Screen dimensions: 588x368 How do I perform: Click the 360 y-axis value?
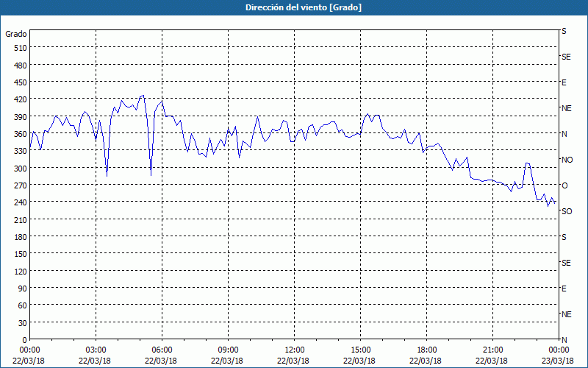(x=21, y=134)
